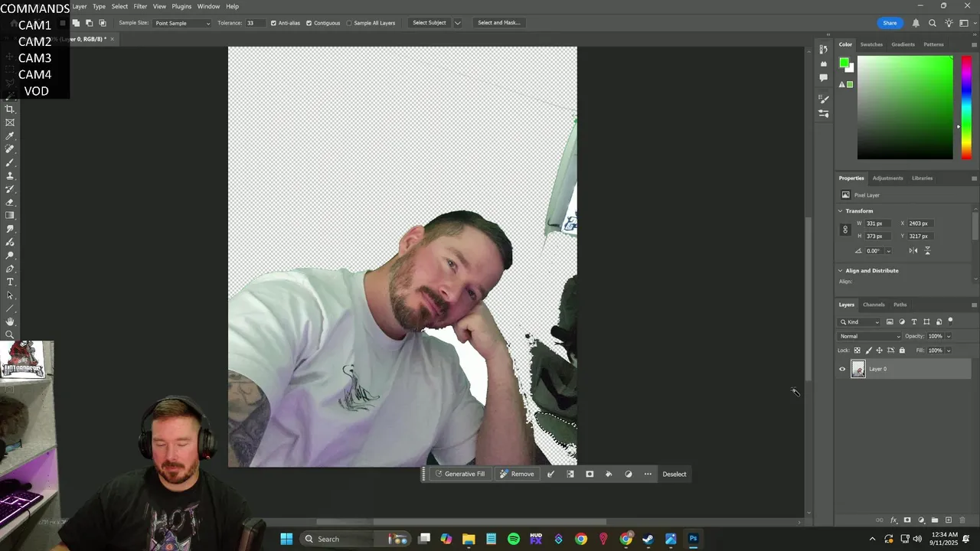Click Deselect in contextual bar
The image size is (980, 551).
(675, 474)
